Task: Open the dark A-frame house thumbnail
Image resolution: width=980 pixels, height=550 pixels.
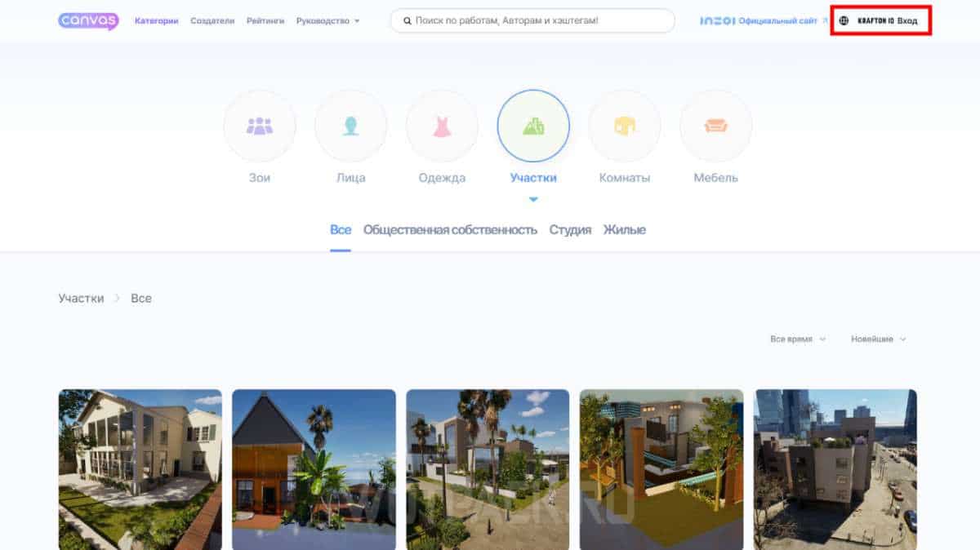Action: [314, 469]
